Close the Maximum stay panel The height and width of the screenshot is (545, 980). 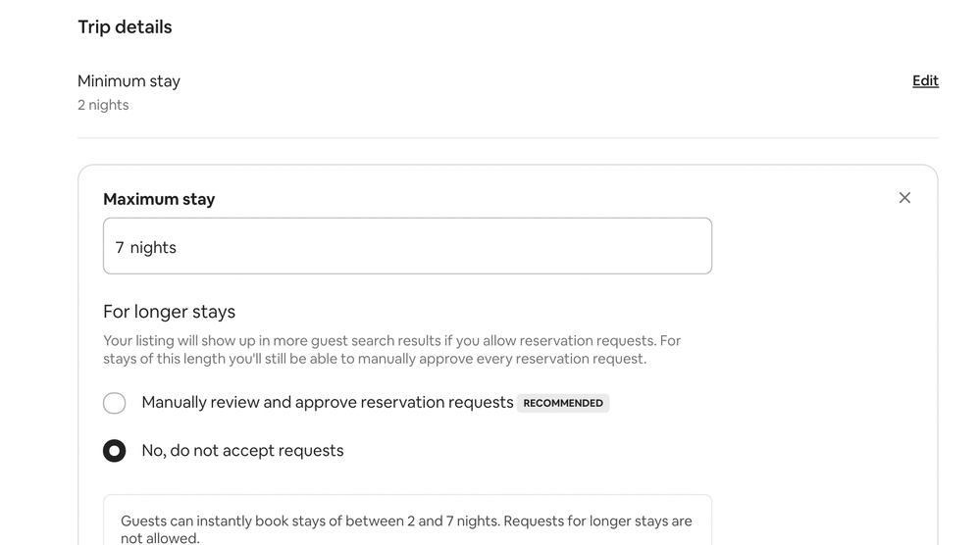[x=904, y=198]
